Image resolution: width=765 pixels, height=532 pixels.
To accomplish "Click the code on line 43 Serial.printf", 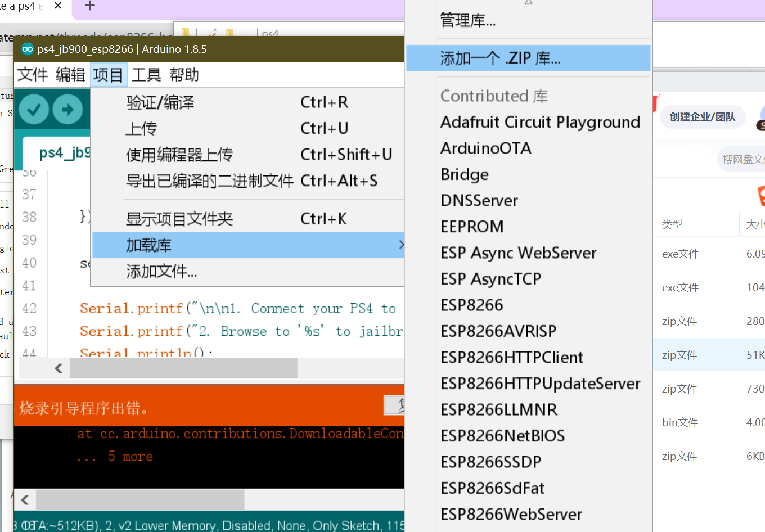I will (242, 331).
